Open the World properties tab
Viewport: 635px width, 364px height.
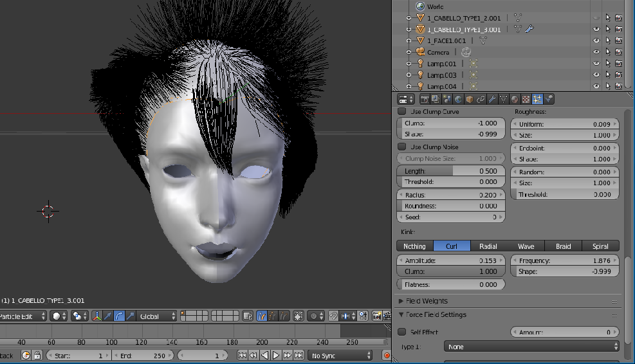pyautogui.click(x=458, y=99)
